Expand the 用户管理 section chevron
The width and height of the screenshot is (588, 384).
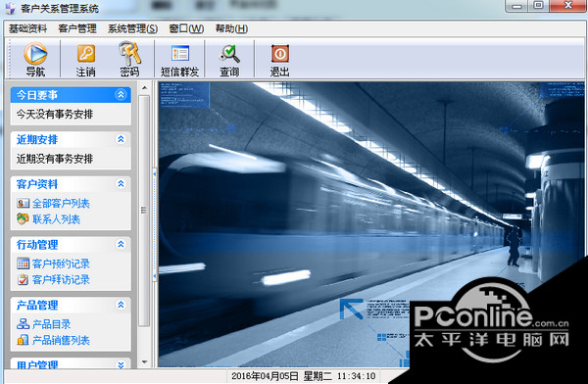[x=121, y=364]
